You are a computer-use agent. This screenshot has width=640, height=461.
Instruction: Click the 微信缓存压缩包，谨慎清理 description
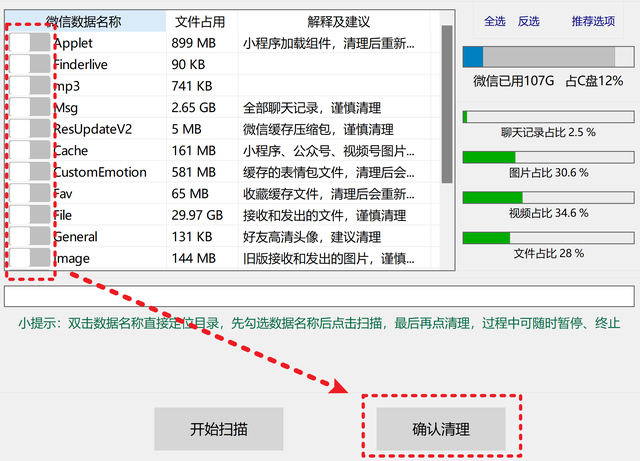pos(318,129)
